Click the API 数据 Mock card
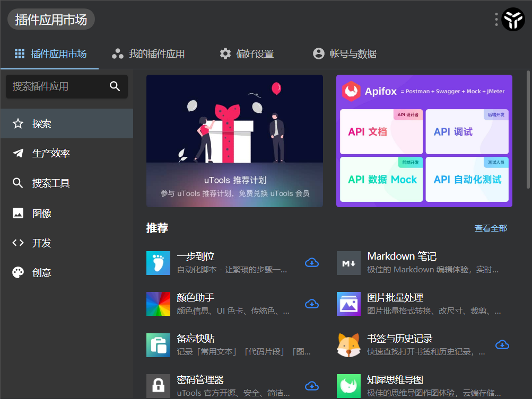 pos(381,179)
